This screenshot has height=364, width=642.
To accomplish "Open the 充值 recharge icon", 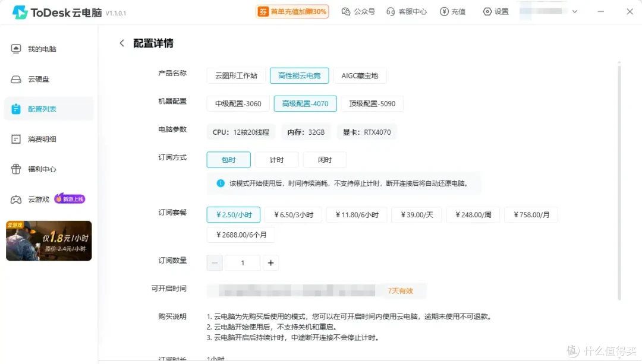I will pyautogui.click(x=444, y=11).
